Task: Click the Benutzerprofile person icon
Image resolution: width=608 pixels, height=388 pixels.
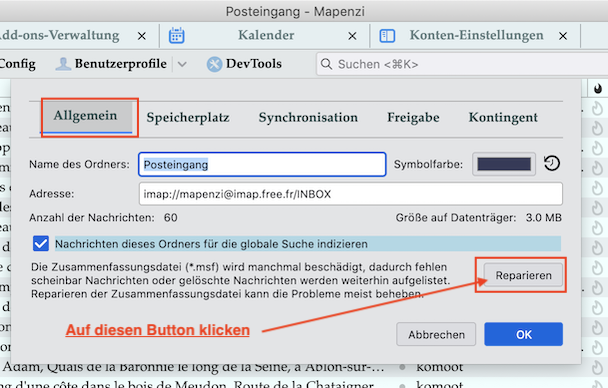Action: (63, 64)
